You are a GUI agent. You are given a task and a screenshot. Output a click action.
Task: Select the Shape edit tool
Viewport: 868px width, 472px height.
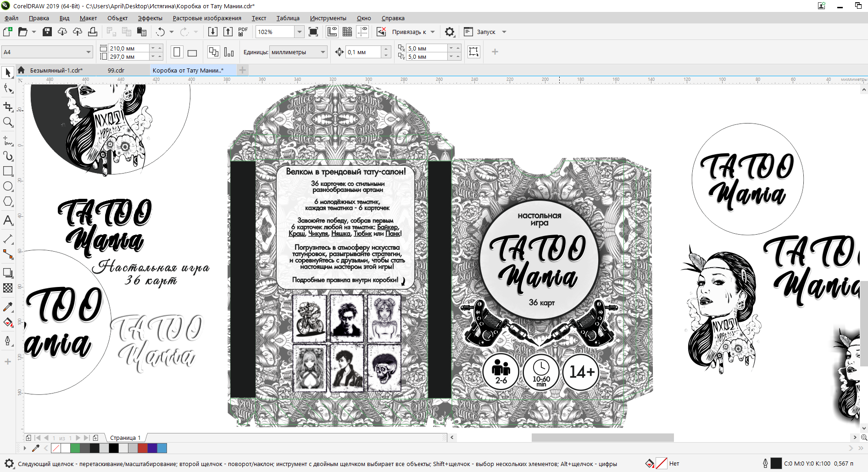click(8, 89)
